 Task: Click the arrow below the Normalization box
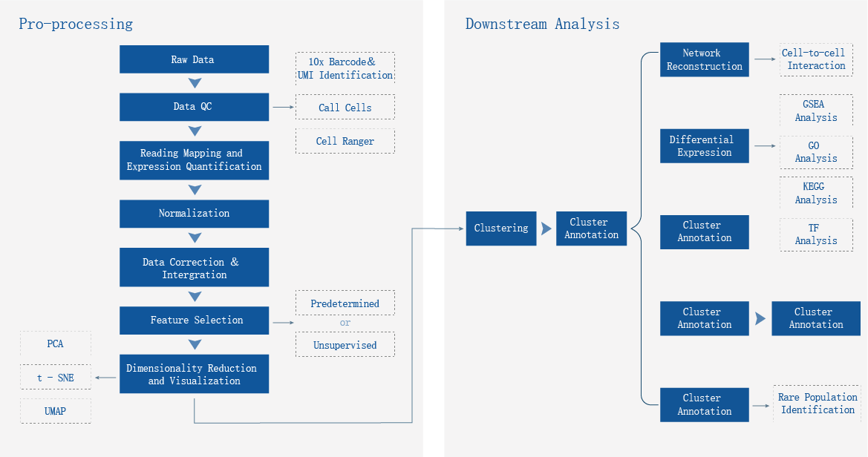(x=195, y=238)
